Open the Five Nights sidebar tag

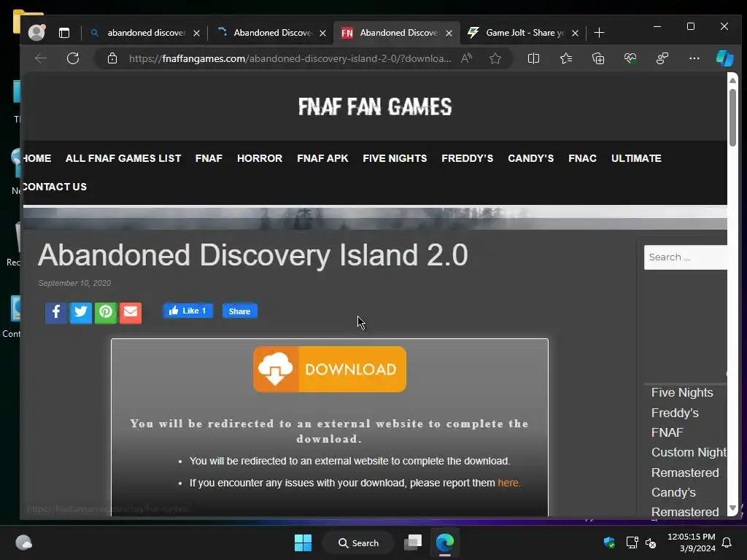(x=682, y=392)
